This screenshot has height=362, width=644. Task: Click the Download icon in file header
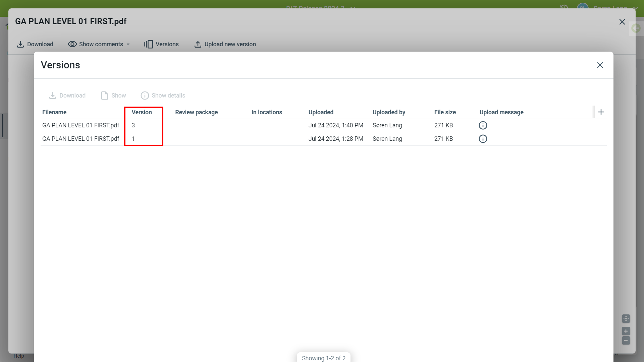(20, 44)
